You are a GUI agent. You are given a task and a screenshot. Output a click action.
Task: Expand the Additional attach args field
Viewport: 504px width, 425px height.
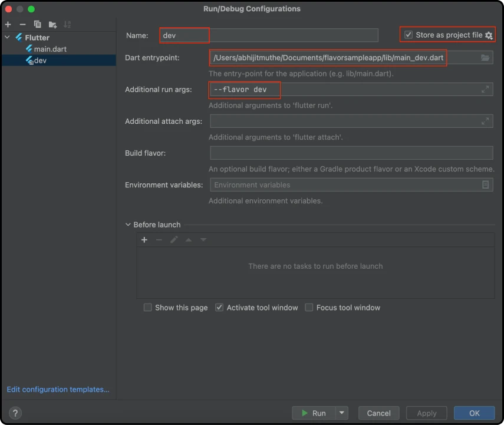(485, 121)
